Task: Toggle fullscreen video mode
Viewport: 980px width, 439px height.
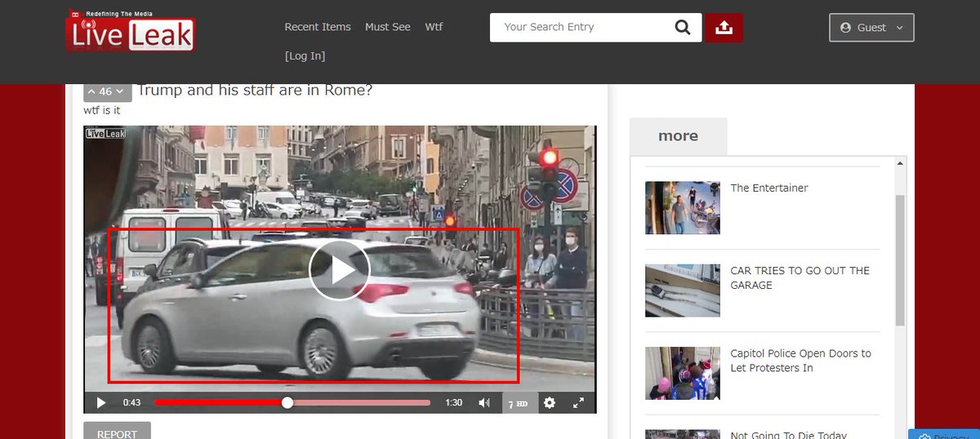Action: click(578, 402)
